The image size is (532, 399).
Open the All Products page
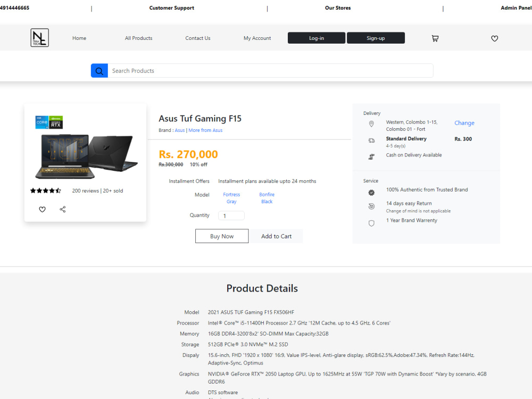[138, 38]
